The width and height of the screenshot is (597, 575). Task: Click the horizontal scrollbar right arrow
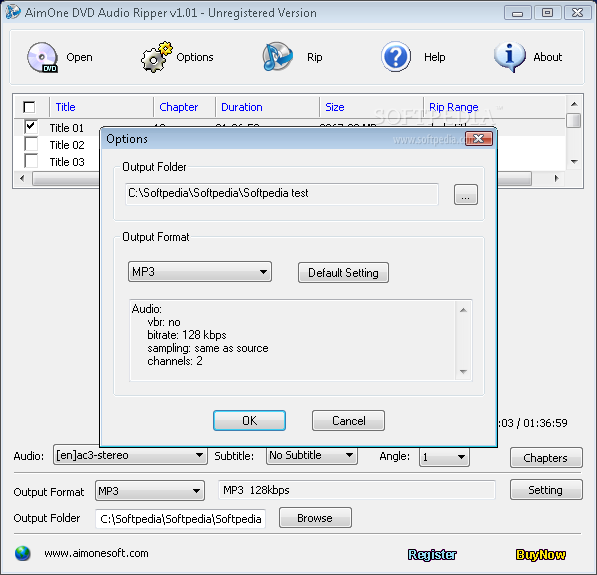pyautogui.click(x=557, y=178)
